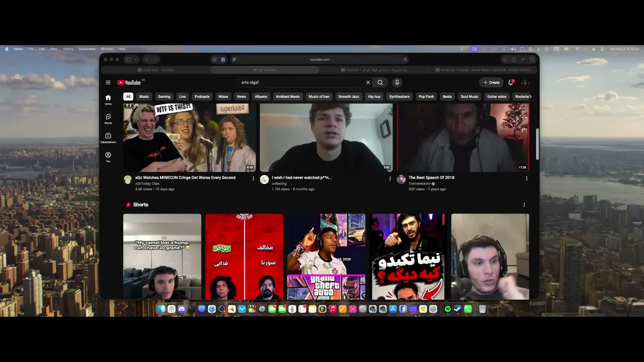Switch to the American Football Never Meant tab
The width and height of the screenshot is (644, 362).
pyautogui.click(x=484, y=70)
